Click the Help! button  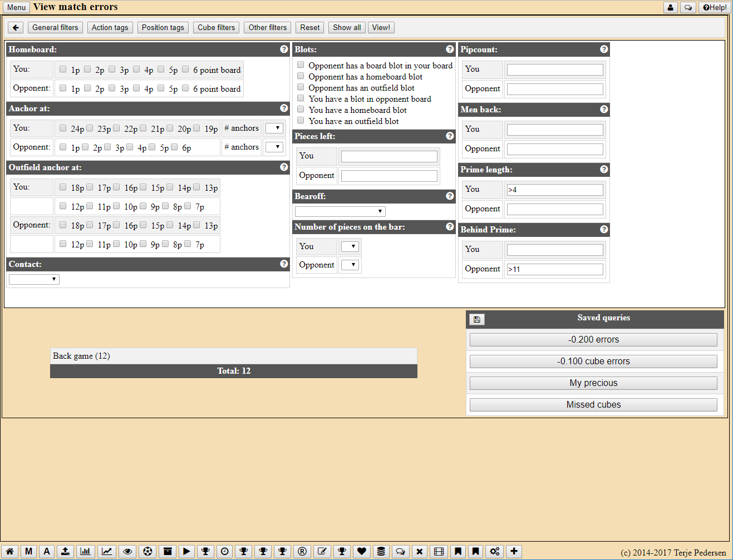click(715, 7)
